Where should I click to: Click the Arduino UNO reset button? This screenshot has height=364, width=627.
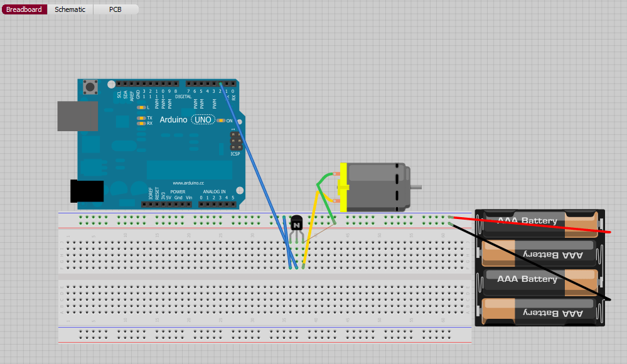coord(90,87)
